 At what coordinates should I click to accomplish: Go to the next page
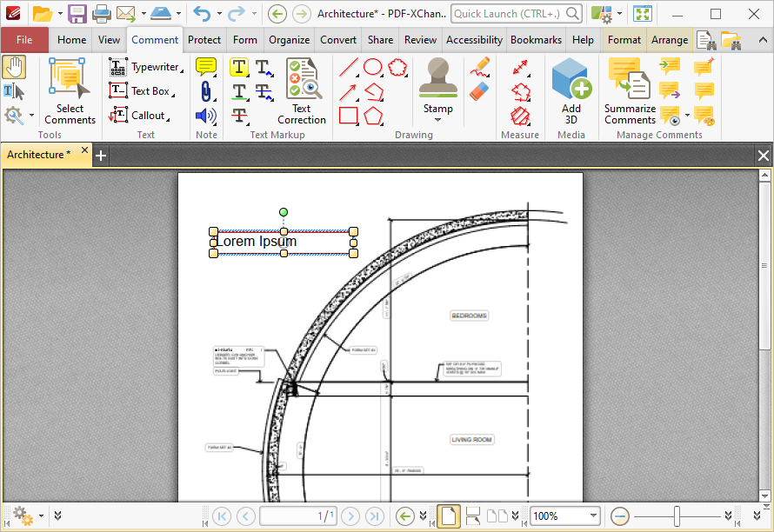(x=350, y=516)
